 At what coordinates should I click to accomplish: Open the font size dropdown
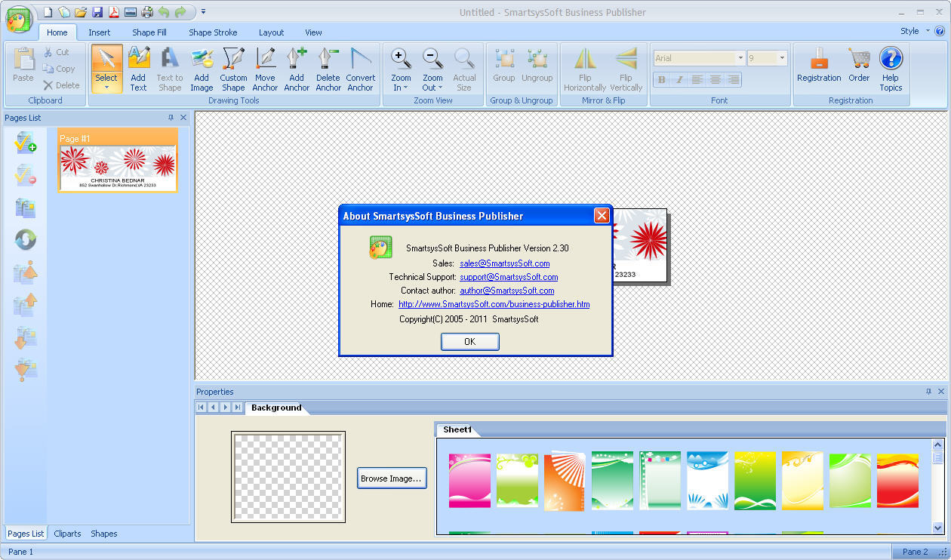click(x=782, y=58)
